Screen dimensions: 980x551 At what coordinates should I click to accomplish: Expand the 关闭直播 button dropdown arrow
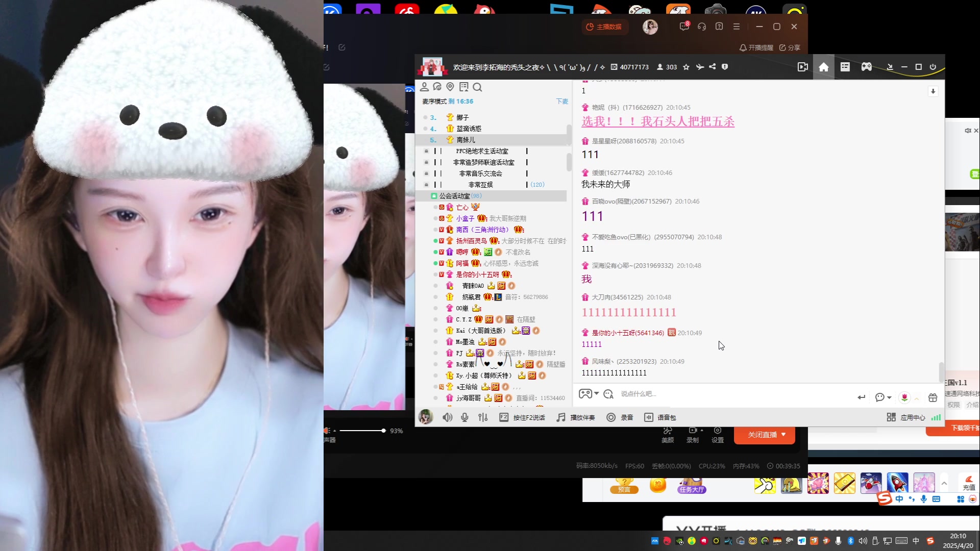[783, 435]
